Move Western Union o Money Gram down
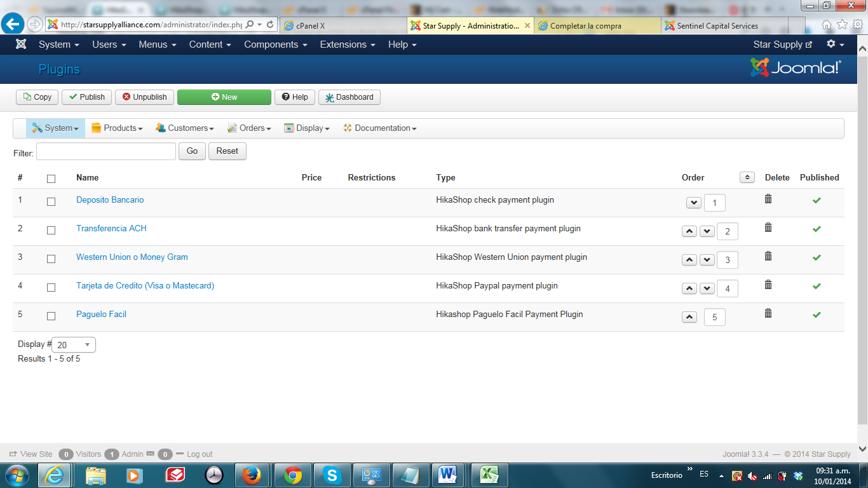Screen dimensions: 868x488 [x=707, y=260]
